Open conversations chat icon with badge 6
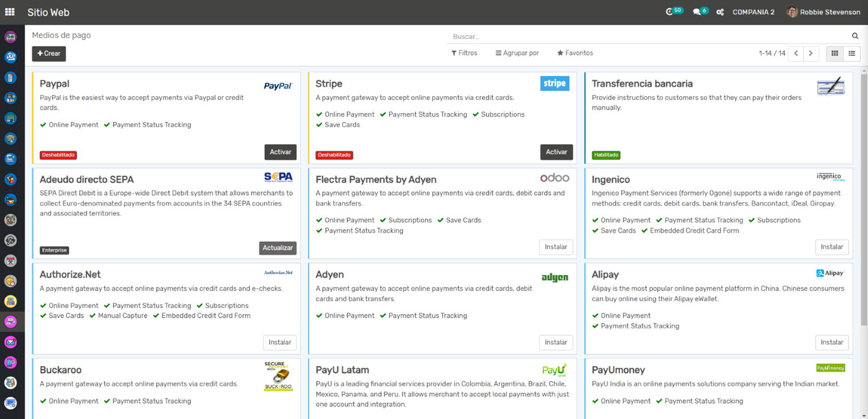The height and width of the screenshot is (419, 868). click(x=700, y=11)
